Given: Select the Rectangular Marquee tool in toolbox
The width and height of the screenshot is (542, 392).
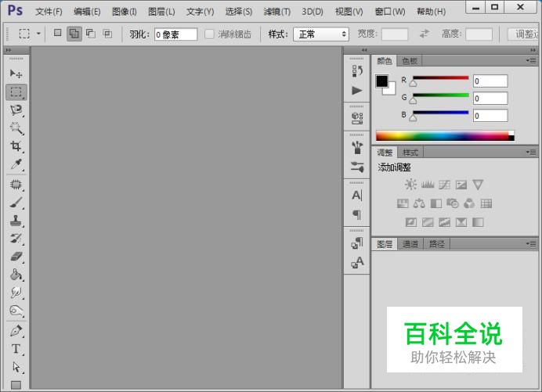Looking at the screenshot, I should click(16, 92).
